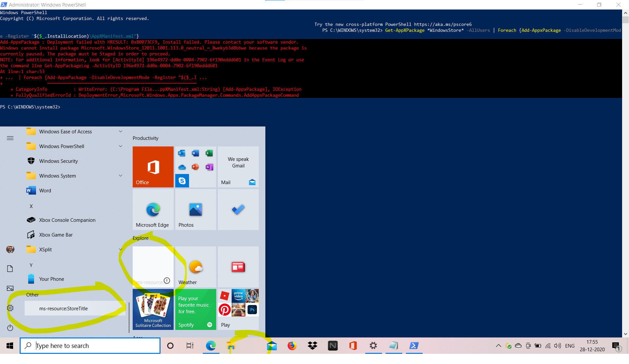
Task: Open Spotify tile
Action: pos(196,309)
